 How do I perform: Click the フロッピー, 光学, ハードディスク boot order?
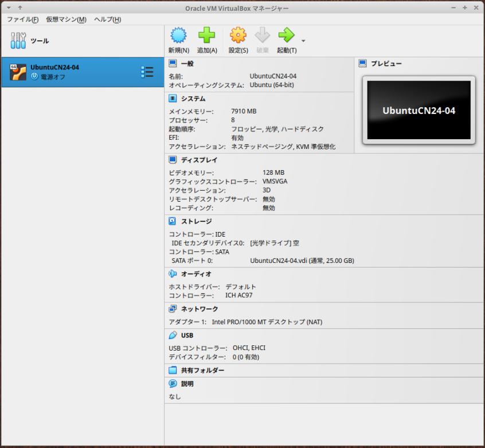coord(277,129)
